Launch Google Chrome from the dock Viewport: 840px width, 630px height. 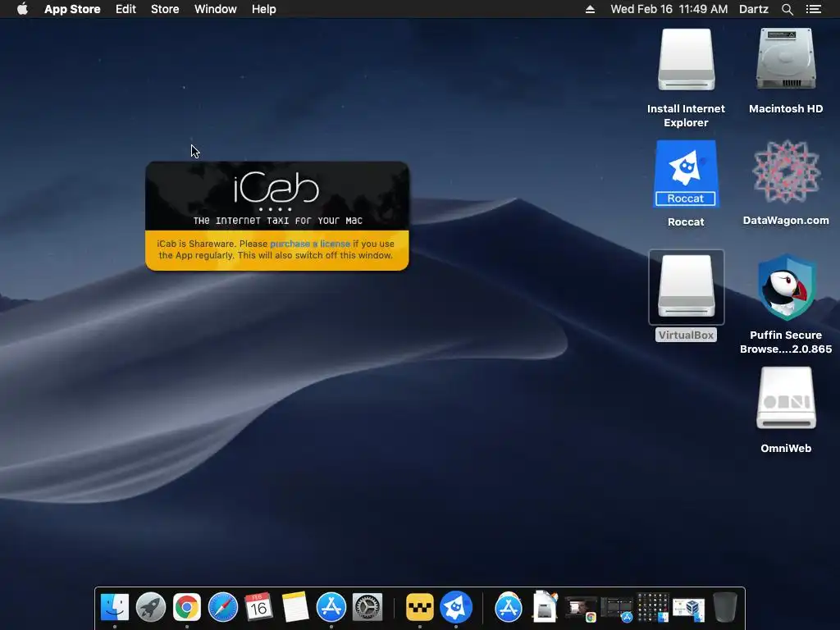pos(186,607)
